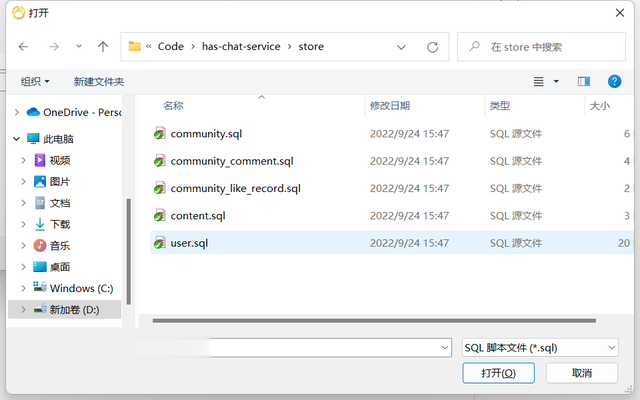Expand the OneDrive tree node
The width and height of the screenshot is (640, 400).
(17, 112)
